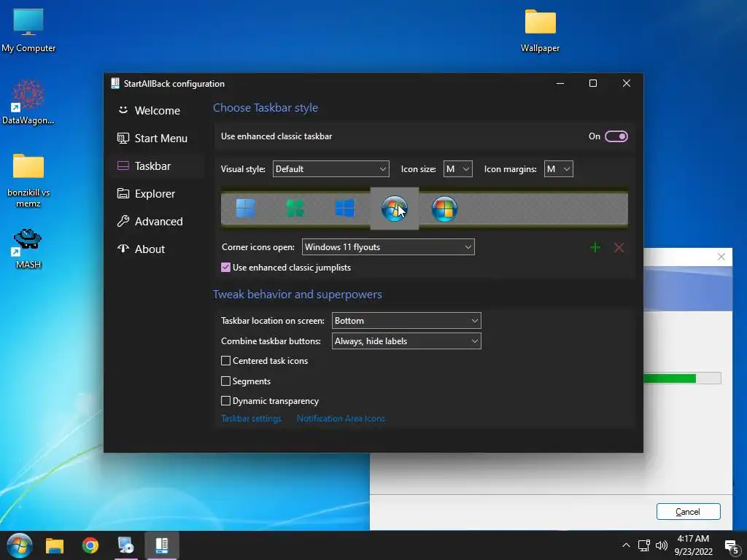This screenshot has width=747, height=560.
Task: Expand the Icon size dropdown
Action: 458,169
